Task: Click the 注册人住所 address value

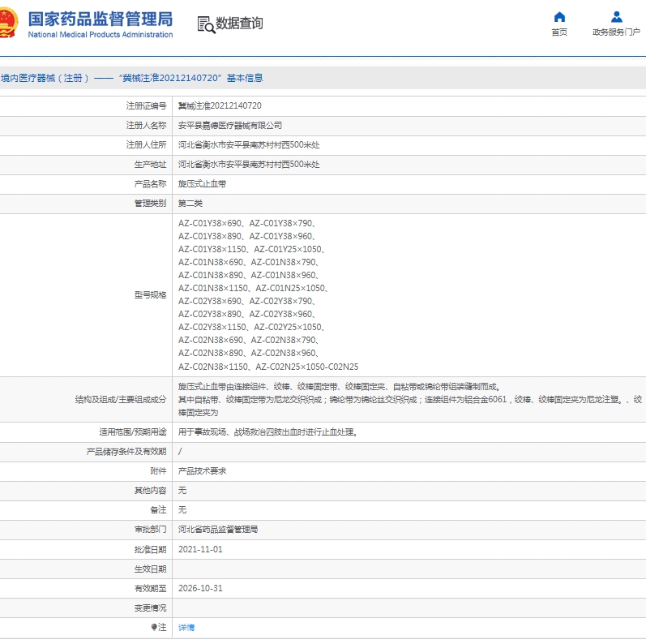Action: pos(249,144)
